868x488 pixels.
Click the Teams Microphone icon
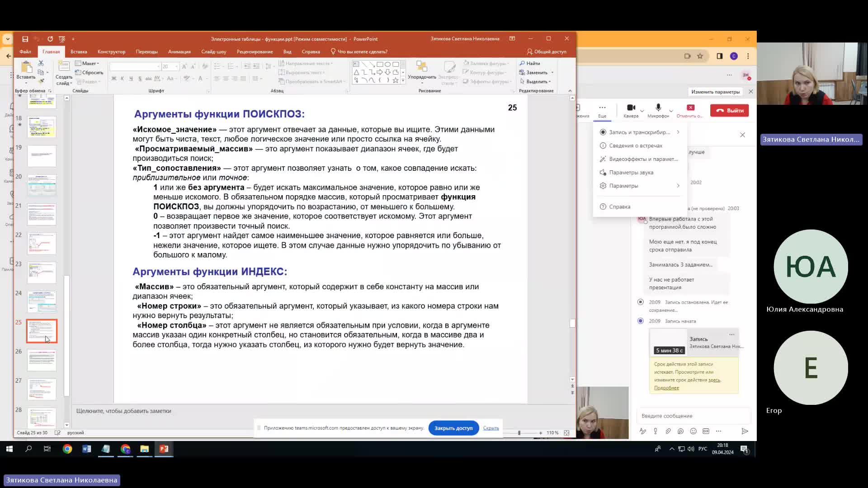(658, 108)
